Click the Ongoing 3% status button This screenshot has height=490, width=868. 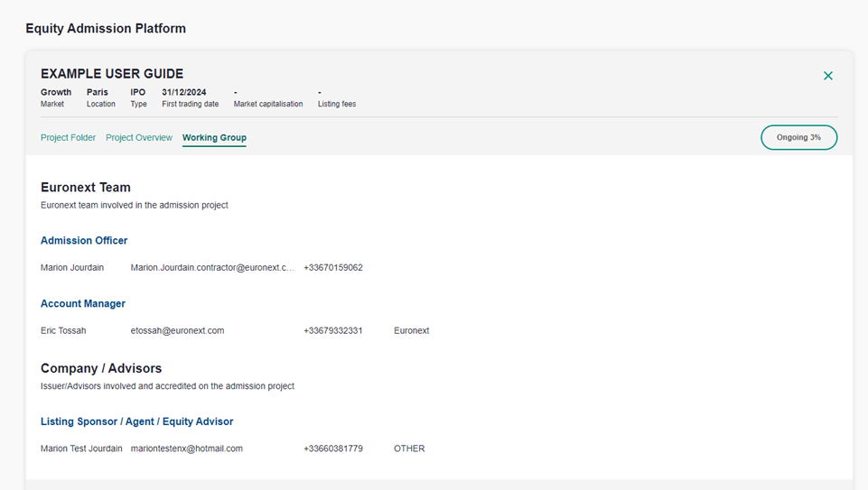[798, 137]
